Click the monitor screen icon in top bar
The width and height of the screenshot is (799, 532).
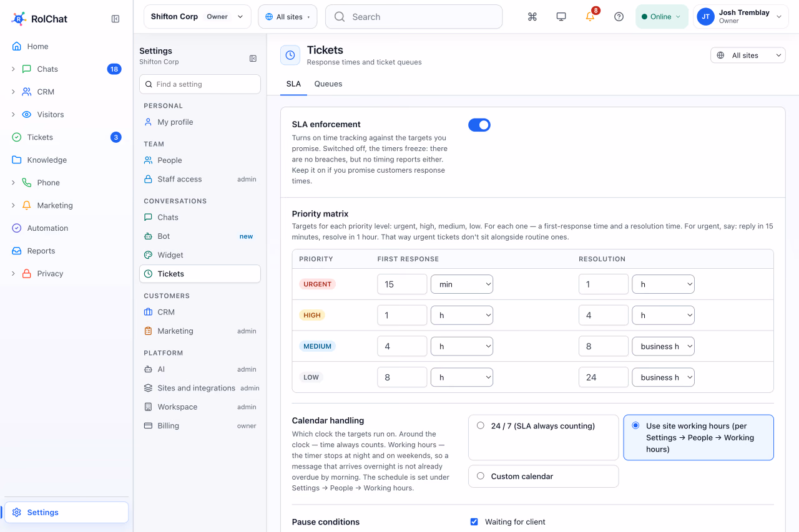click(561, 17)
